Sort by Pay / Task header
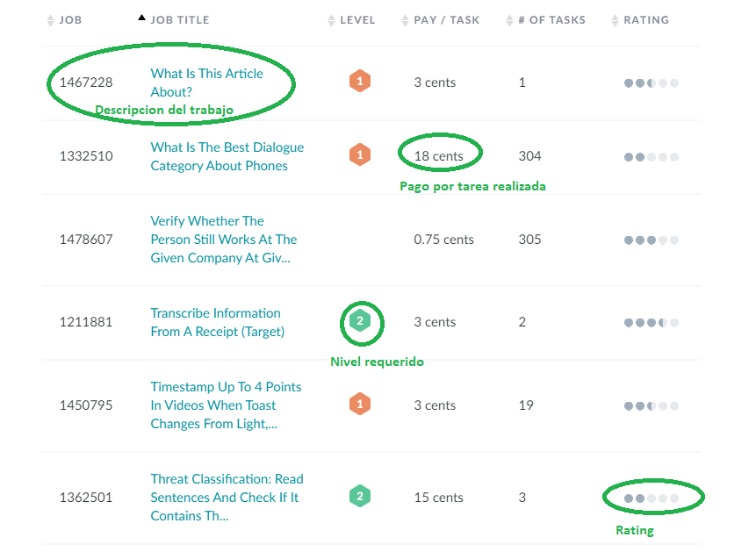The height and width of the screenshot is (559, 756). [x=446, y=19]
